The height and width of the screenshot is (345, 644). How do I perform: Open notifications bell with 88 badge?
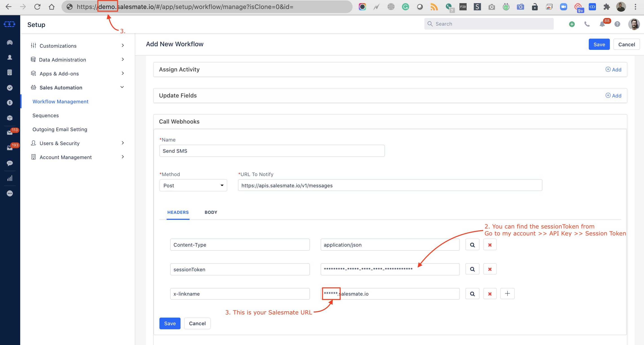[x=602, y=24]
